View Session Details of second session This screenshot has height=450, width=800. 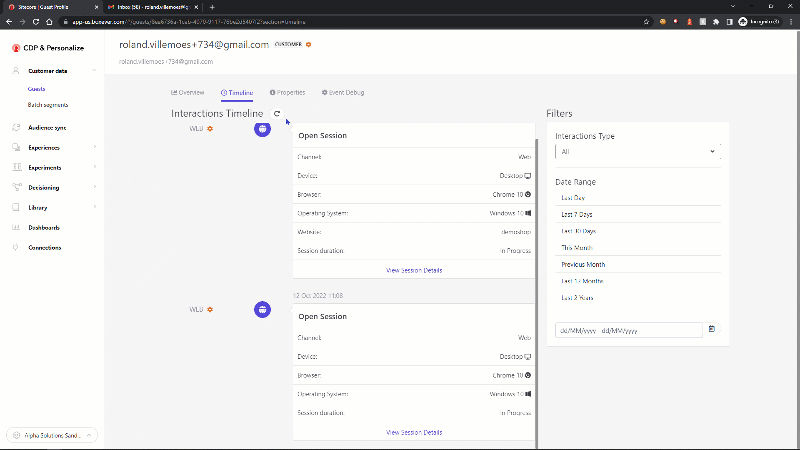(414, 432)
